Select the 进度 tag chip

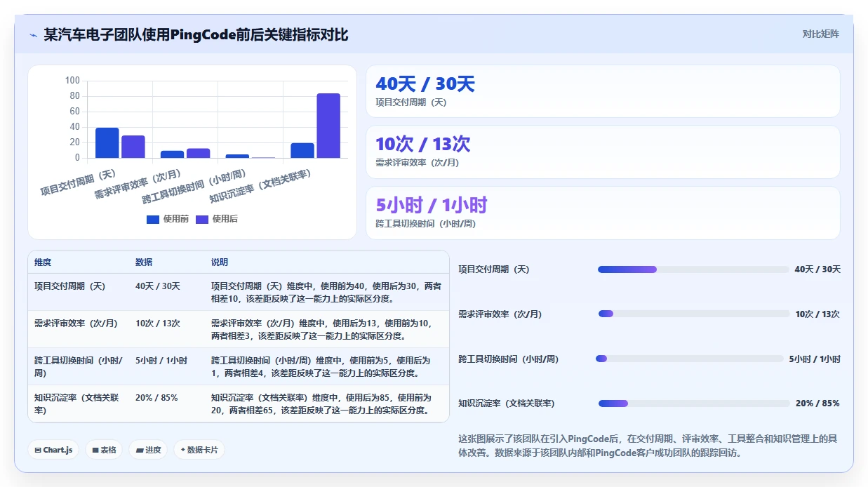[x=148, y=450]
